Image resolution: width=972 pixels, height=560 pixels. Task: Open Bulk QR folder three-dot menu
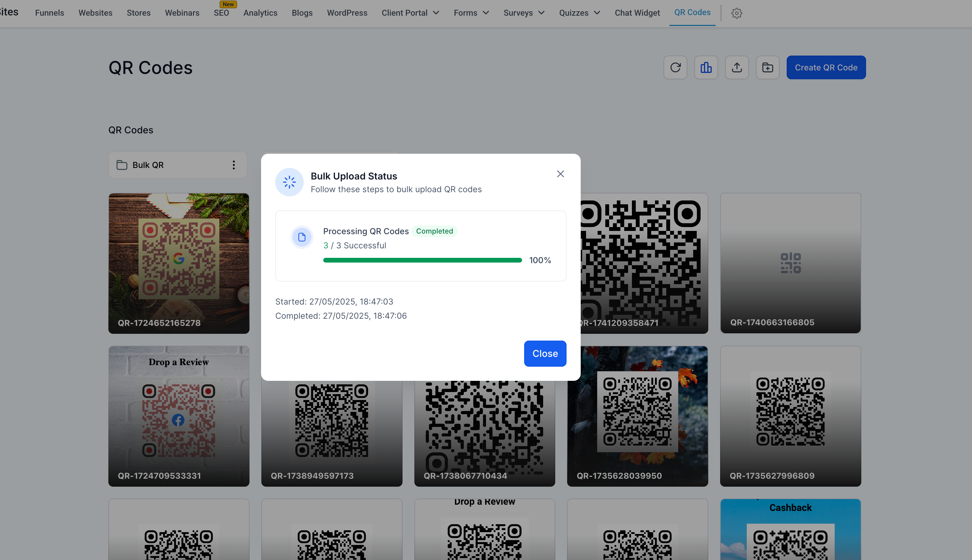[234, 165]
